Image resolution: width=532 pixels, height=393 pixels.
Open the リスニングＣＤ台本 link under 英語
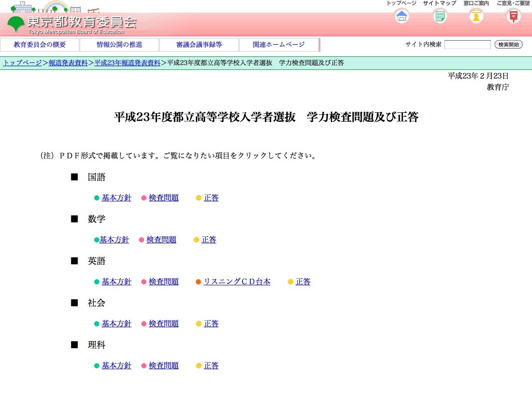click(x=237, y=281)
